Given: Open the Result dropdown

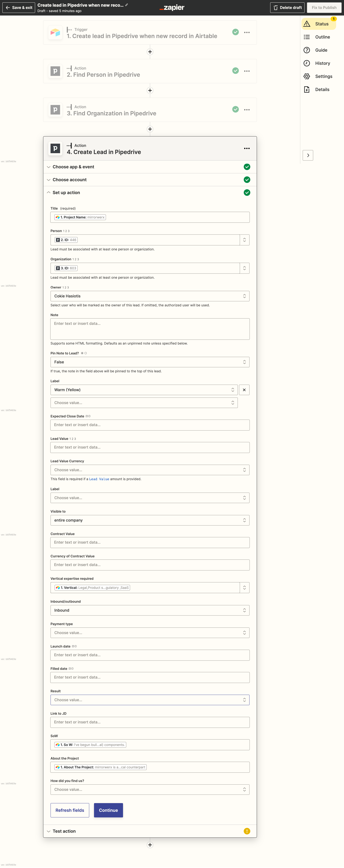Looking at the screenshot, I should [150, 700].
